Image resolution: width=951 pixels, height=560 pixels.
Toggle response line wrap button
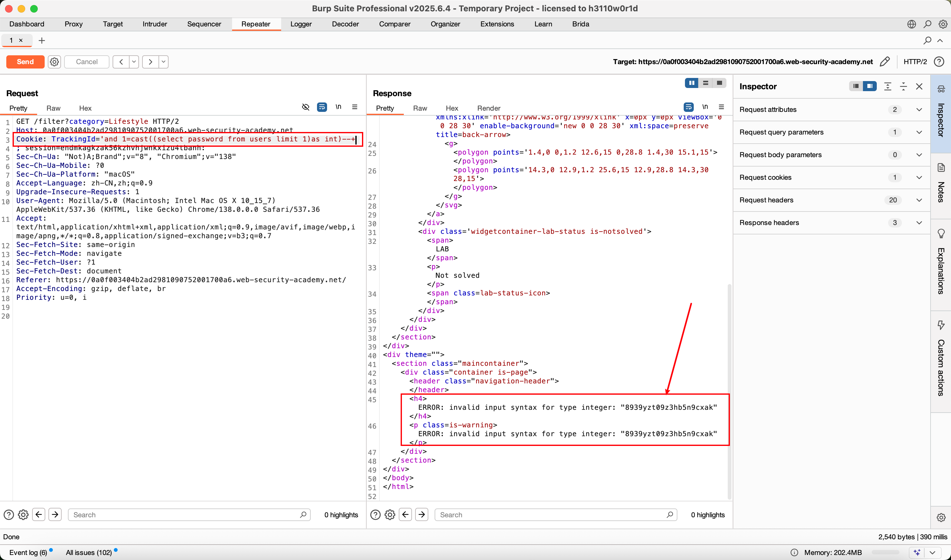pos(688,107)
